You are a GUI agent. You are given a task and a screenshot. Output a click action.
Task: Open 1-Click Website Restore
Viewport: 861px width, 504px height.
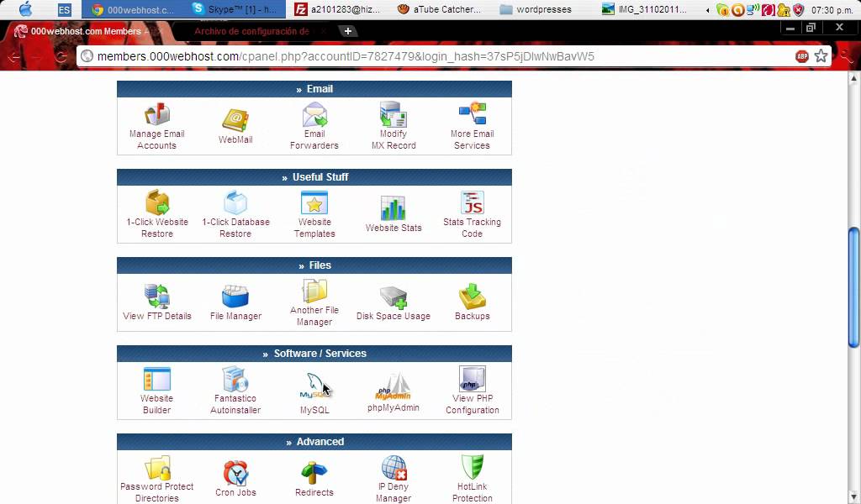coord(157,215)
